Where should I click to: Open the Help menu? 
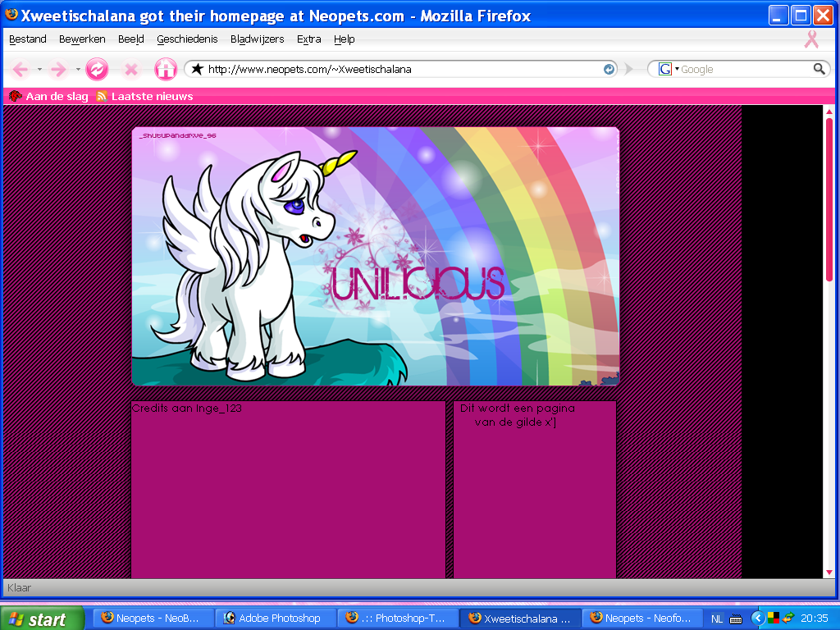coord(345,39)
